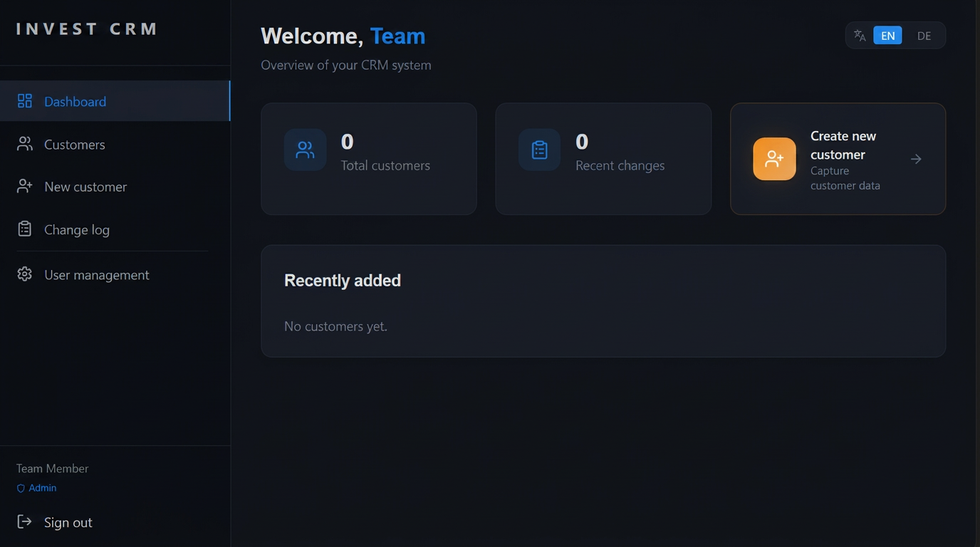Click the Admin role label

[43, 488]
